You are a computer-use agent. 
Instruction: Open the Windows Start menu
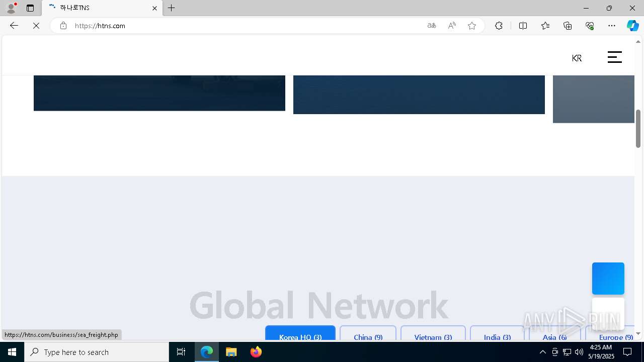12,352
